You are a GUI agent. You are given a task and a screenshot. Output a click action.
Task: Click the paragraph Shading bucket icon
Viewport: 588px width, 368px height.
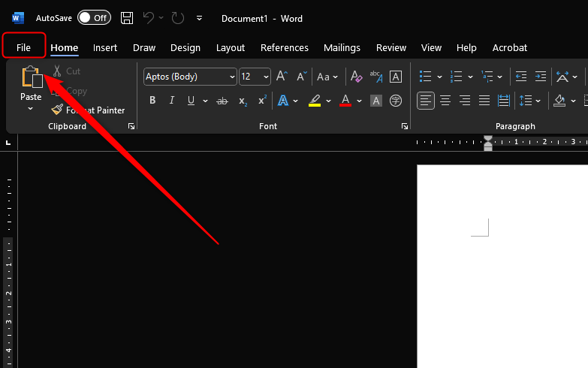point(559,101)
